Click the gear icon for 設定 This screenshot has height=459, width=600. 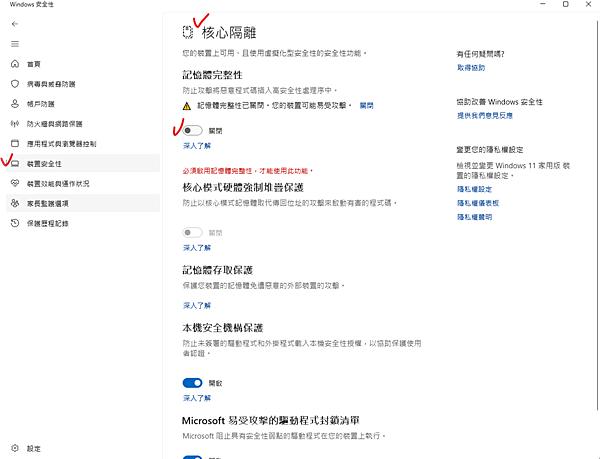pyautogui.click(x=15, y=448)
